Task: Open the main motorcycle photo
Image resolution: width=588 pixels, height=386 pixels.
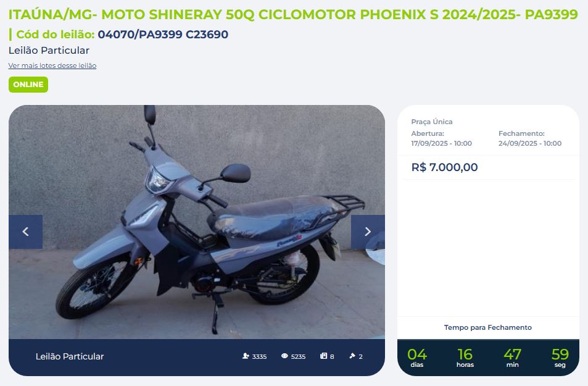Action: point(196,222)
